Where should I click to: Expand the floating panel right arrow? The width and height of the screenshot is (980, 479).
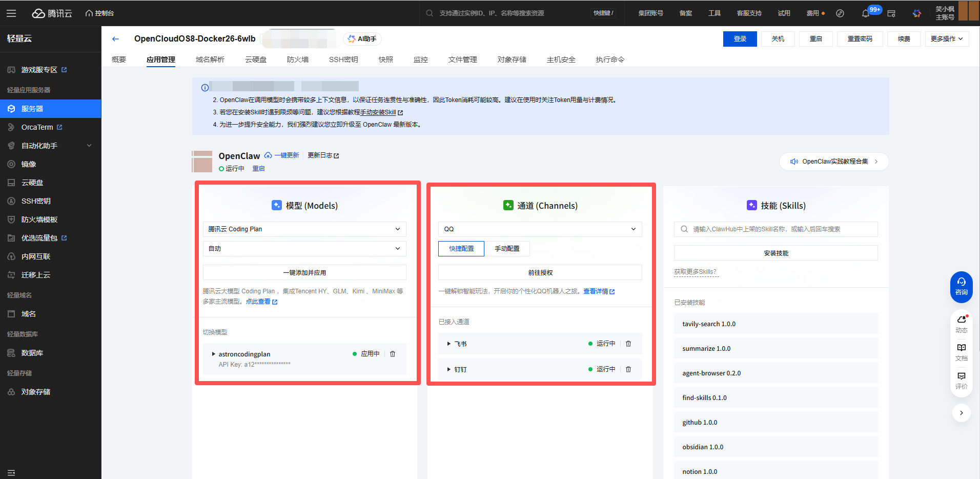(x=962, y=413)
